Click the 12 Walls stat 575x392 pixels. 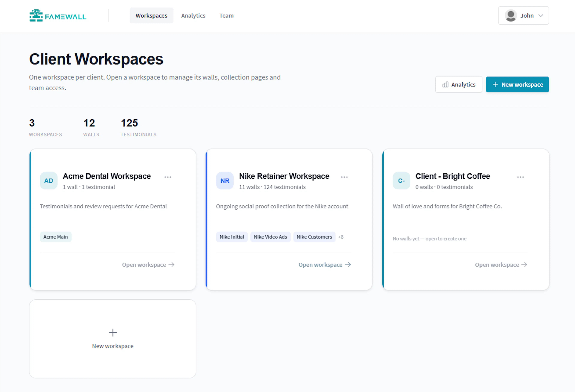point(91,128)
